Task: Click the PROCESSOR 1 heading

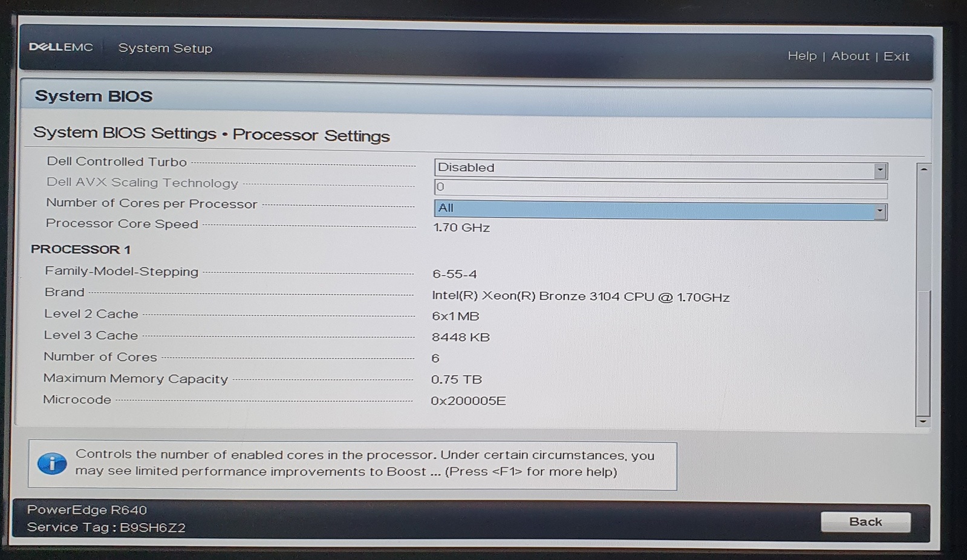Action: (80, 249)
